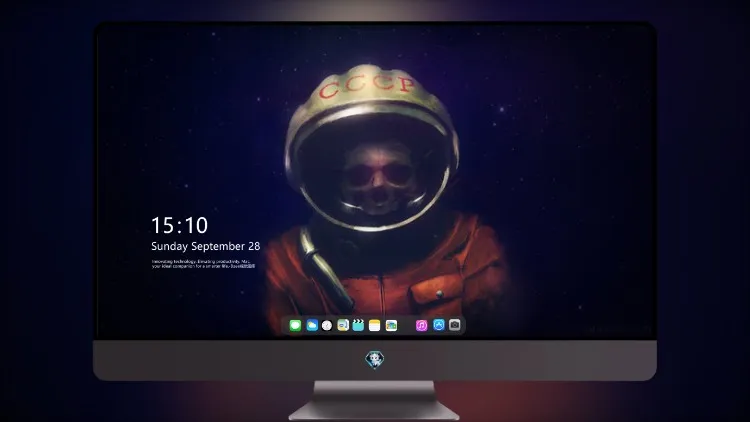This screenshot has width=750, height=422.
Task: Launch the gray Camera app
Action: coord(455,325)
